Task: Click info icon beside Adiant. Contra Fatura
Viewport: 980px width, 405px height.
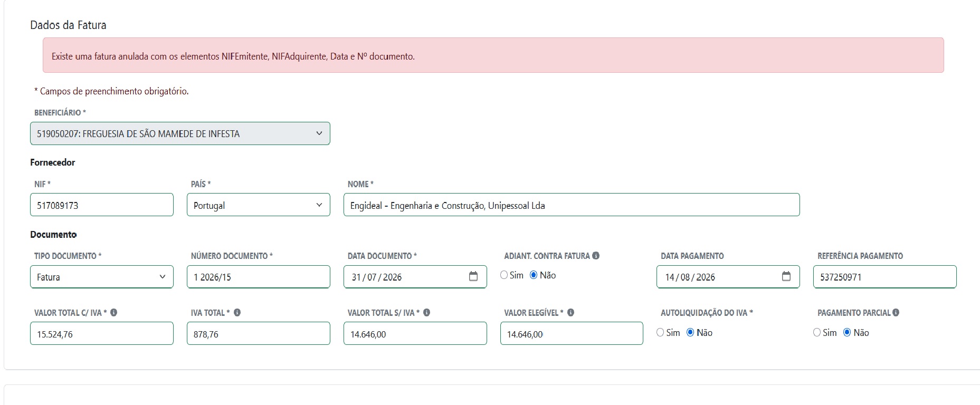Action: coord(596,256)
